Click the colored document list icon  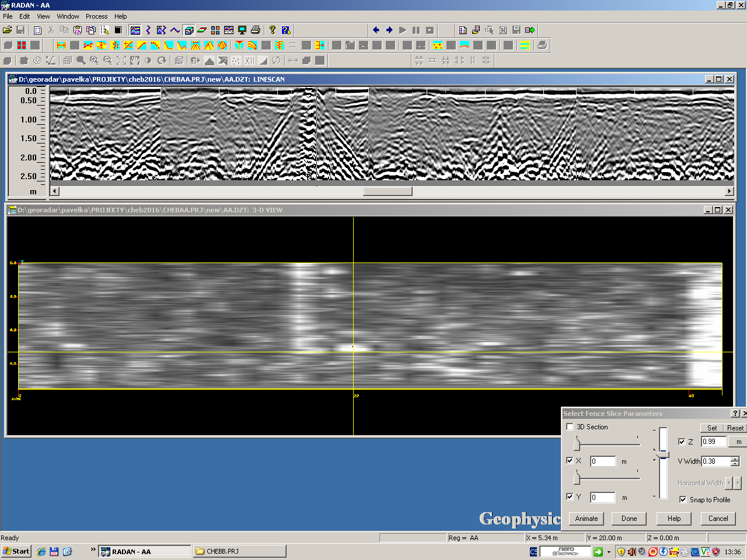(x=463, y=30)
